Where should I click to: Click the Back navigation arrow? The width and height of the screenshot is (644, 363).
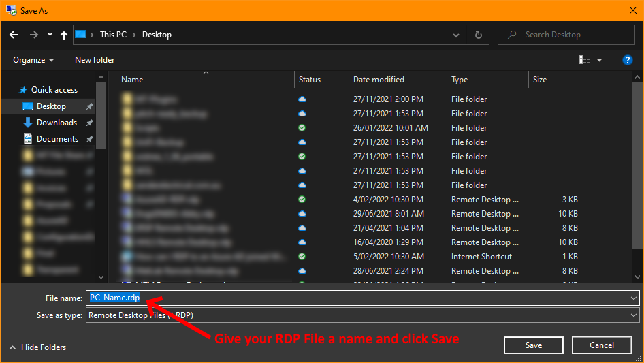14,35
